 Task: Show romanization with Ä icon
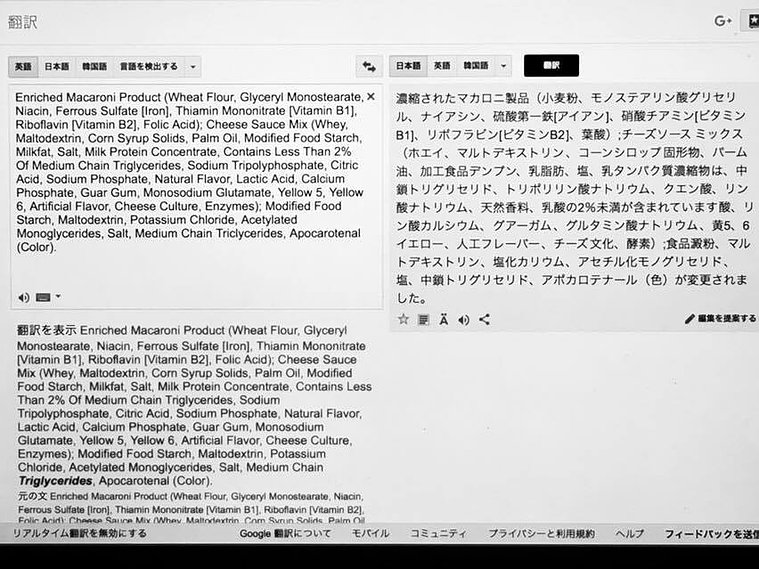click(x=443, y=320)
